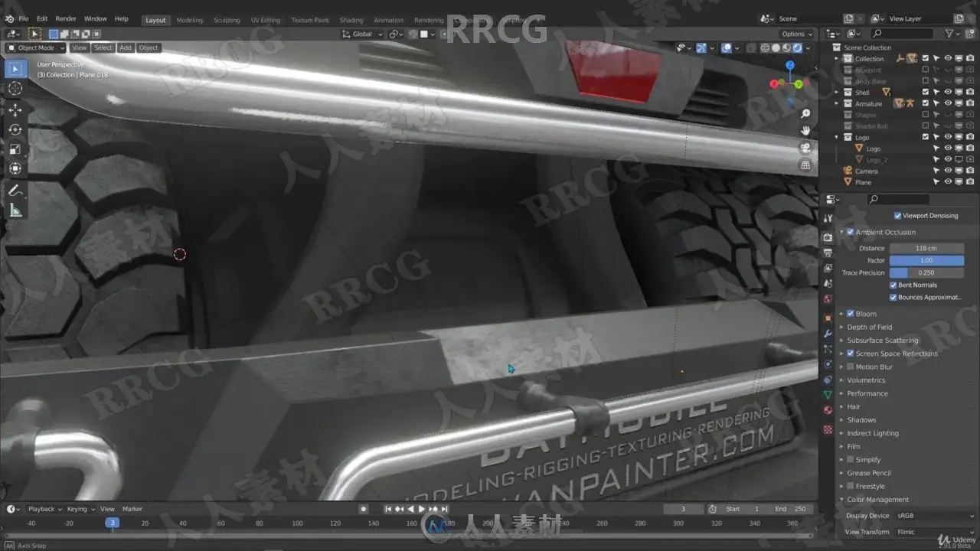Image resolution: width=980 pixels, height=551 pixels.
Task: Click the Z axis on navigation gizmo
Action: click(790, 65)
